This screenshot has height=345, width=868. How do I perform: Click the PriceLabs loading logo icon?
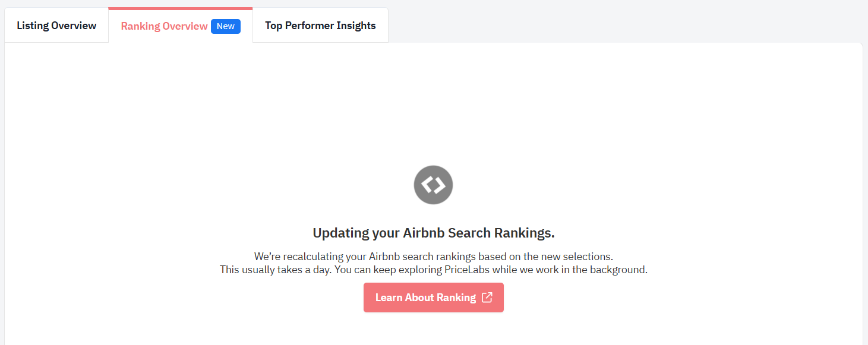[433, 185]
